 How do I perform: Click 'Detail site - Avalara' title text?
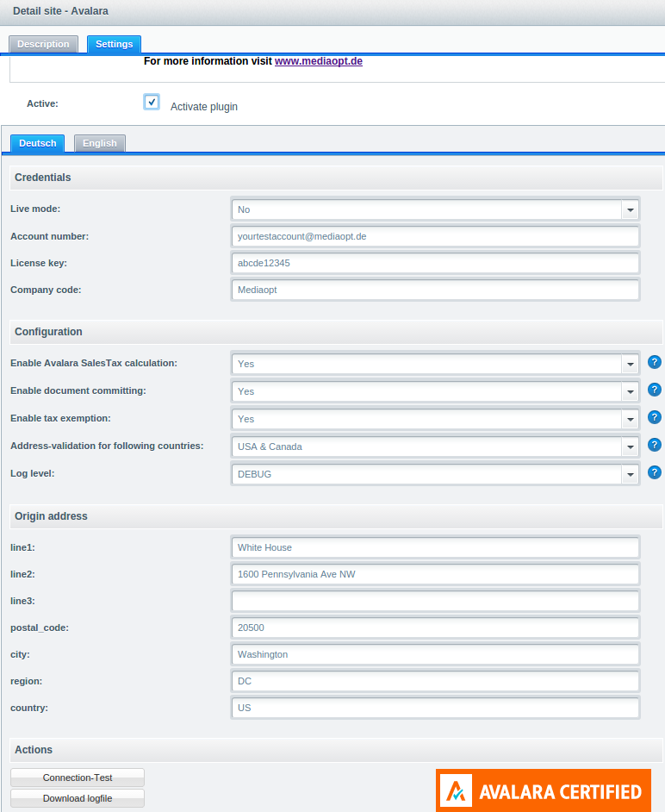60,11
